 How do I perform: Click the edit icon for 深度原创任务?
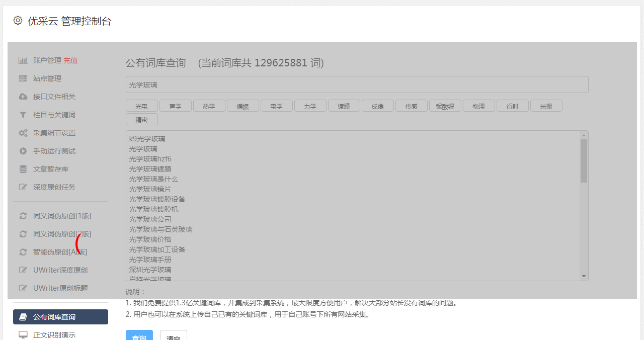tap(23, 187)
